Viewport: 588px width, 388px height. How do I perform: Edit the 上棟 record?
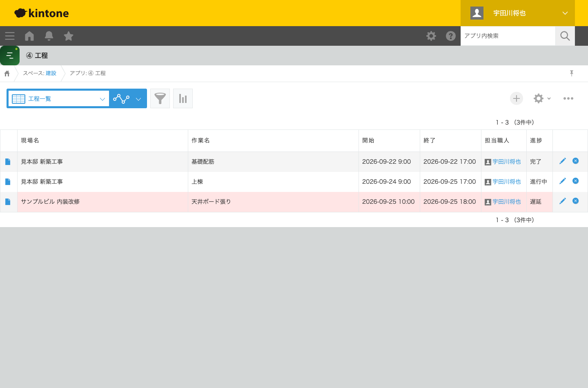click(563, 181)
